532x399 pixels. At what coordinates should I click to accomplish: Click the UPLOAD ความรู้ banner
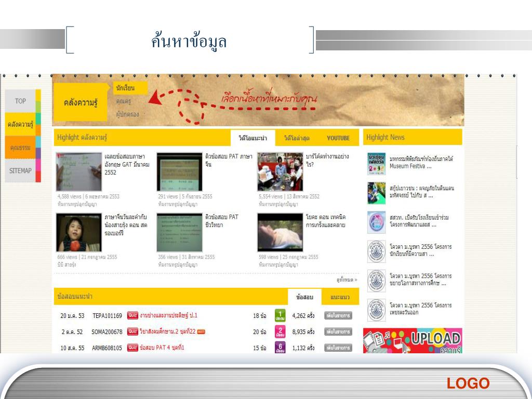[413, 341]
